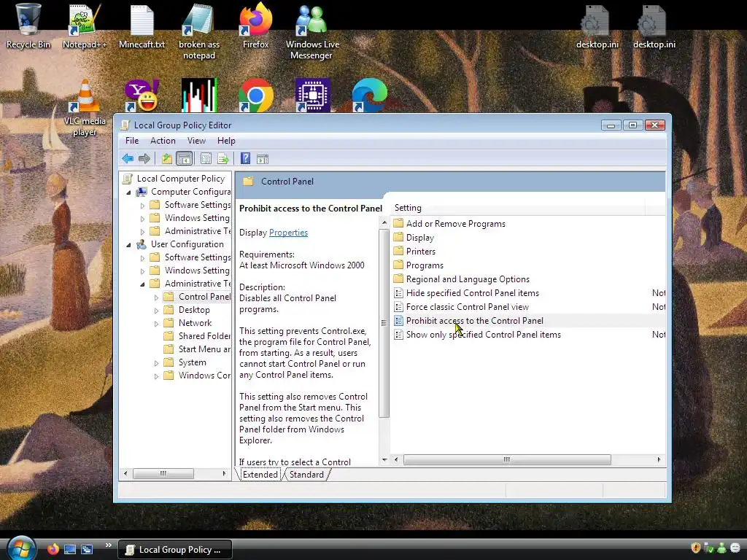Screen dimensions: 747x560
Task: Open the File menu
Action: coord(132,141)
